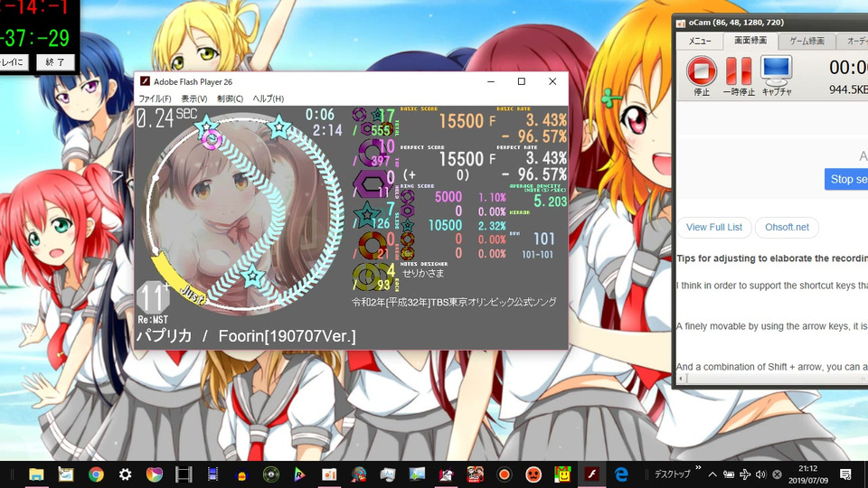The image size is (868, 488).
Task: Open the yellow smiley face taskbar icon
Action: [563, 474]
